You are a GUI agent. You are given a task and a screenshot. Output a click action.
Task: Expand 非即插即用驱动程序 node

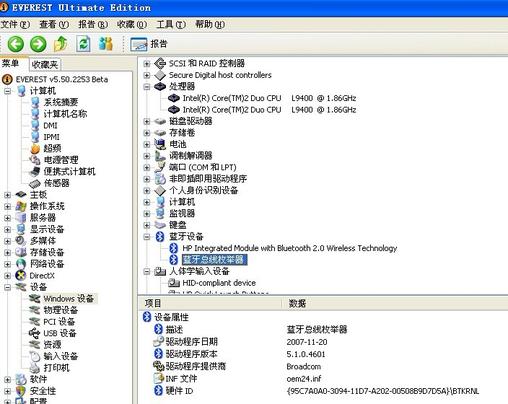pos(146,179)
